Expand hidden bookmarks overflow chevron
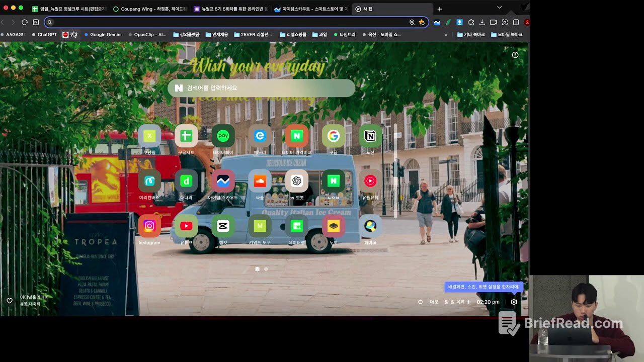Image resolution: width=644 pixels, height=362 pixels. 446,35
